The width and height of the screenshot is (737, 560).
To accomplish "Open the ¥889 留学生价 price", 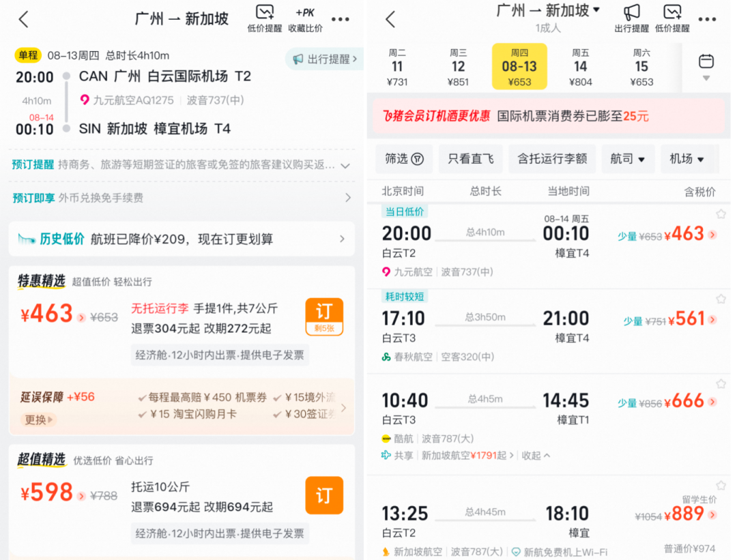I will 690,514.
